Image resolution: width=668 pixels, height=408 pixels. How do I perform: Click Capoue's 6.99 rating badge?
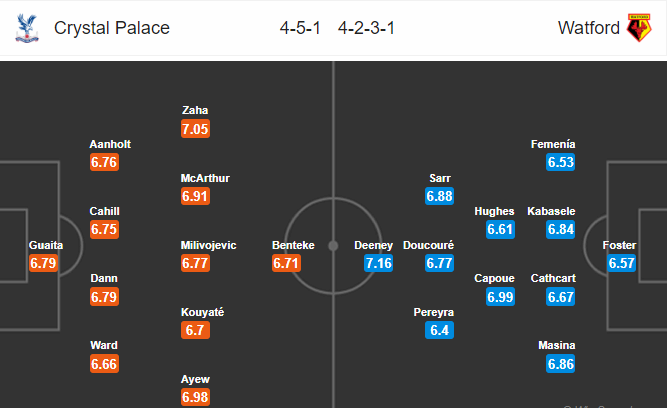point(500,296)
